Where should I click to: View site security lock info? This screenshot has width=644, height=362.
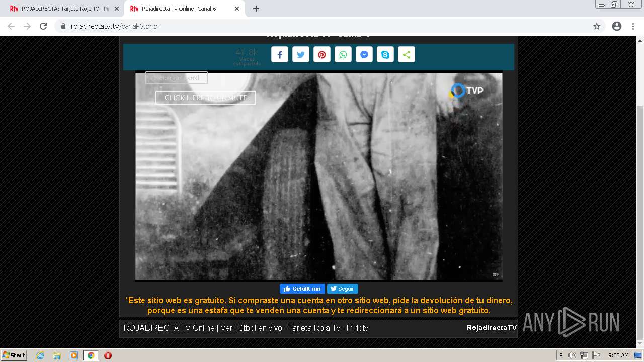click(63, 26)
